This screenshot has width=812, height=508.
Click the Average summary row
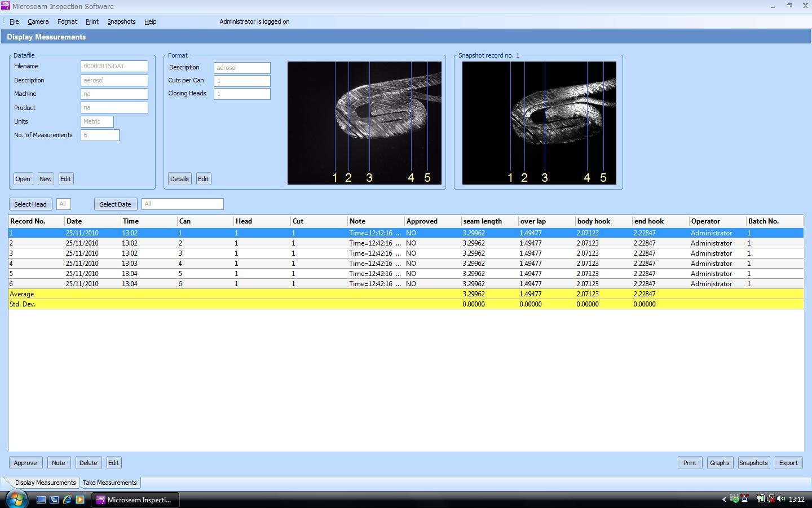(x=406, y=294)
